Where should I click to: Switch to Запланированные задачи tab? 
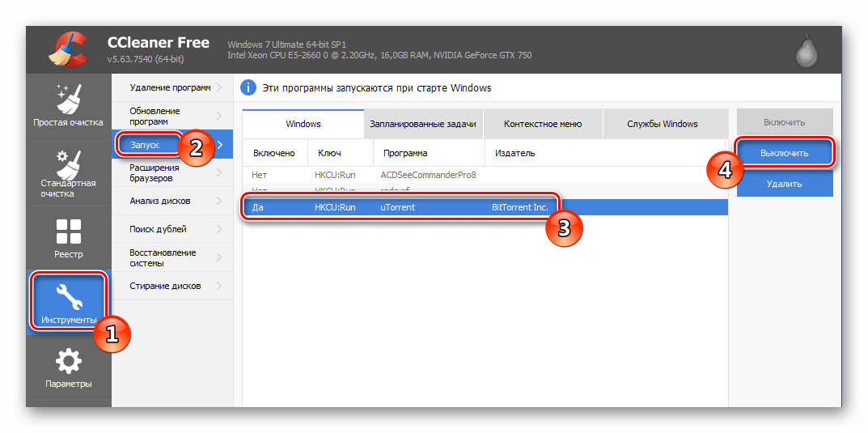[x=423, y=124]
